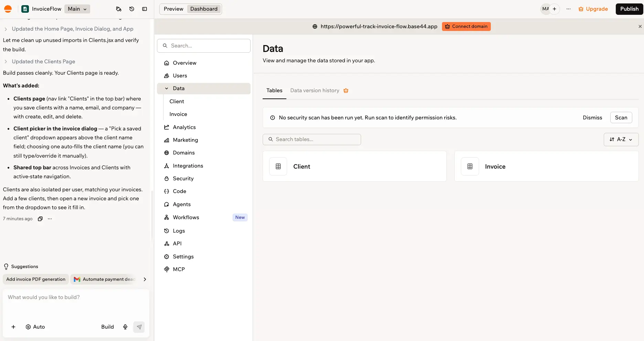Screen dimensions: 644x341
Task: Click the Base44 orange logo icon
Action: click(8, 9)
